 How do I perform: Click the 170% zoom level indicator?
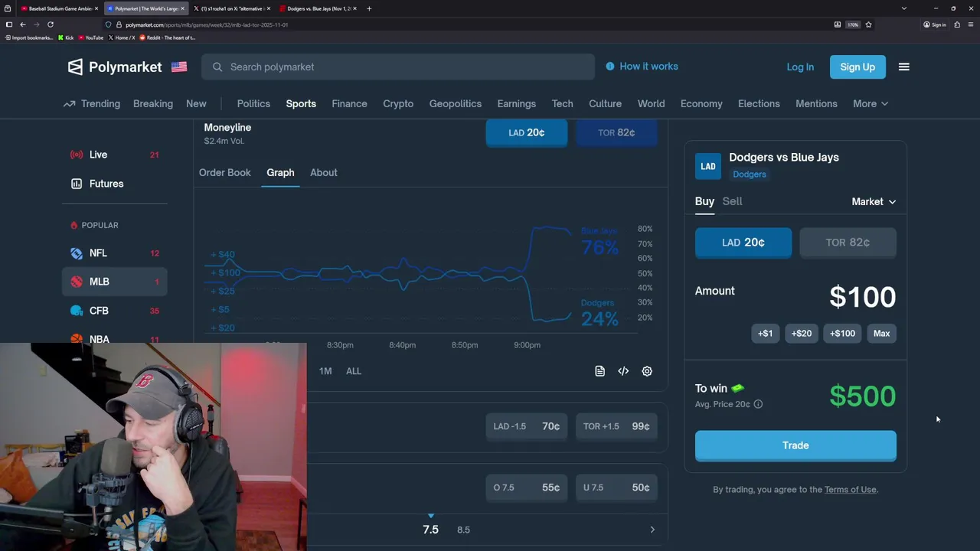(852, 24)
